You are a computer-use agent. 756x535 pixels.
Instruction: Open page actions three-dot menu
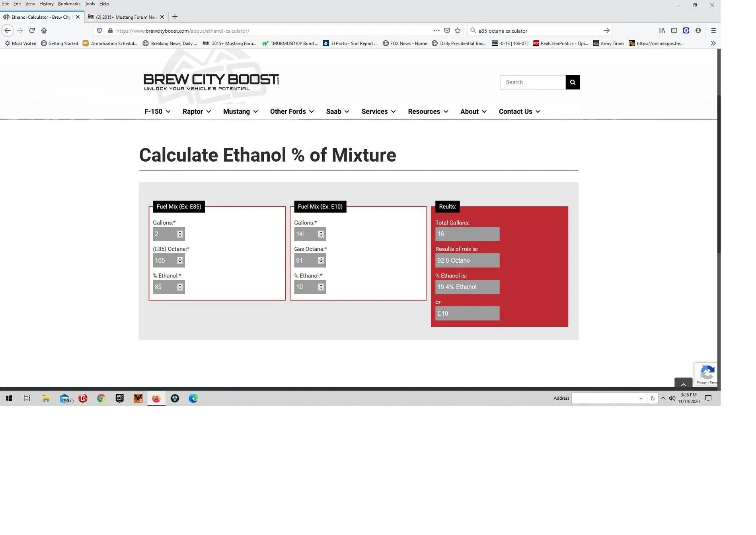tap(436, 31)
